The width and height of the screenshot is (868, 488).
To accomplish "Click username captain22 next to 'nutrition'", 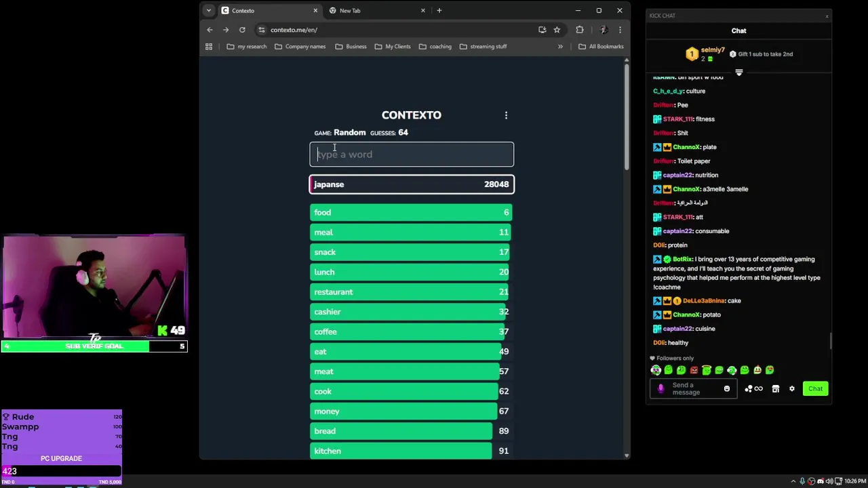I will point(678,175).
